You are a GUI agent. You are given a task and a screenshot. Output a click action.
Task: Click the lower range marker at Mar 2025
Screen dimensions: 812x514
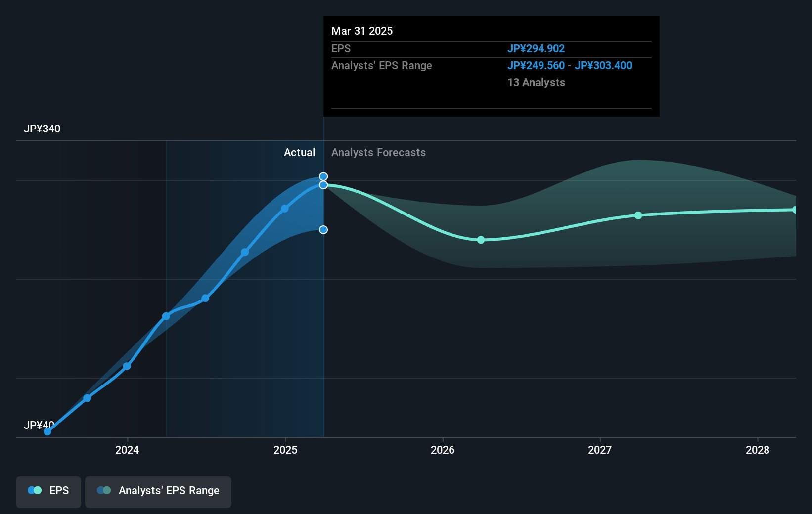click(x=323, y=230)
